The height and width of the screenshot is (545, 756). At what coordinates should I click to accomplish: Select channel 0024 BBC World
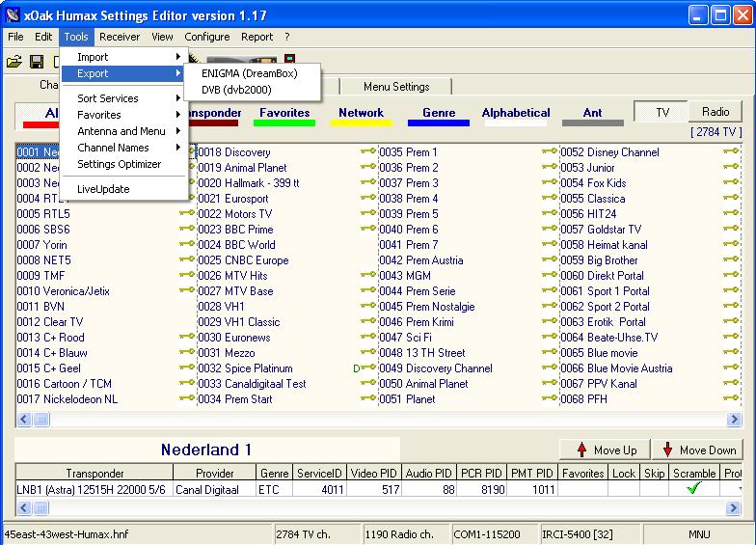tap(237, 245)
